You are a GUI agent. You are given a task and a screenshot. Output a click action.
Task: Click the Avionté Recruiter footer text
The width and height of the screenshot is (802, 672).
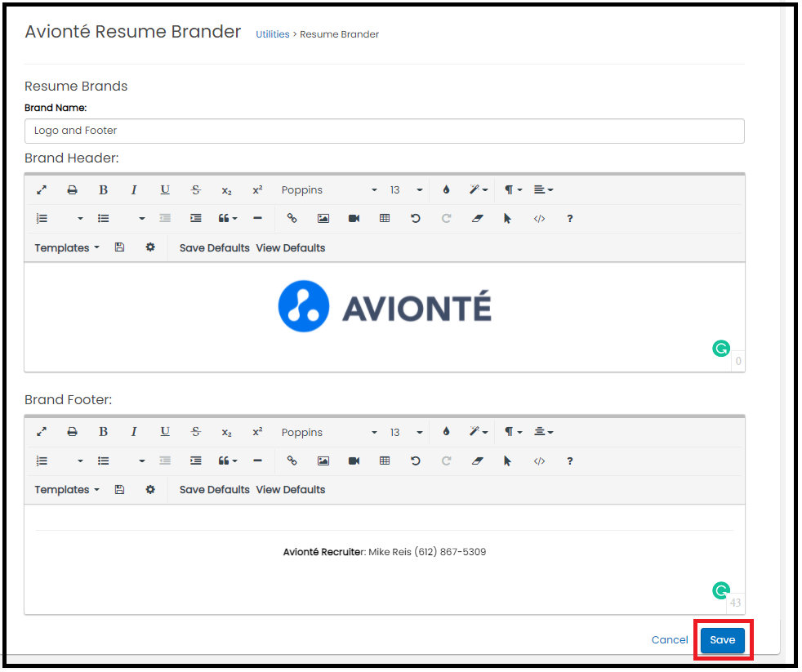[x=384, y=552]
